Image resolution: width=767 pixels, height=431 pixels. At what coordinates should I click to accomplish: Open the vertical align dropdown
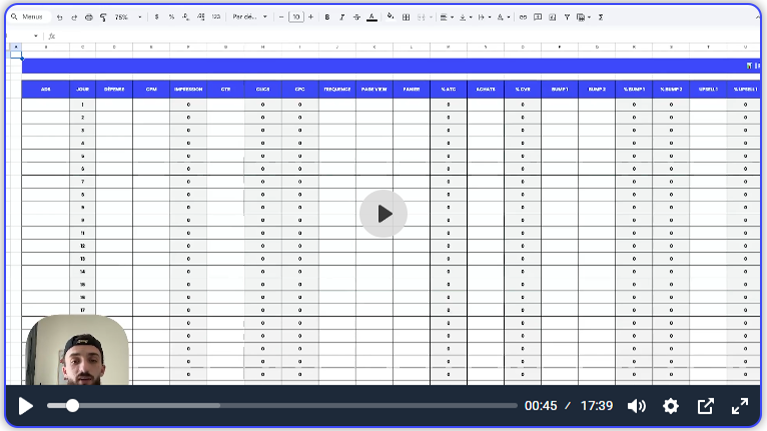pyautogui.click(x=465, y=17)
